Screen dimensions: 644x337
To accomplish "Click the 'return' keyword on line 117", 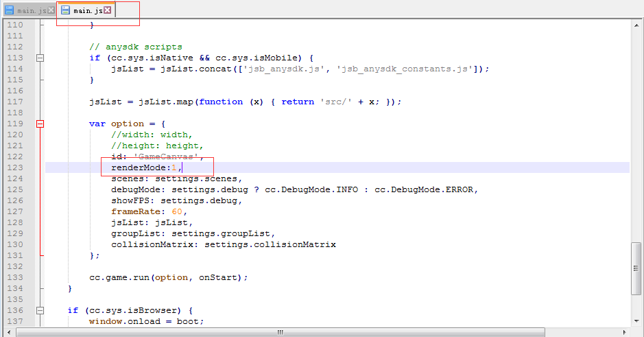I will 298,102.
